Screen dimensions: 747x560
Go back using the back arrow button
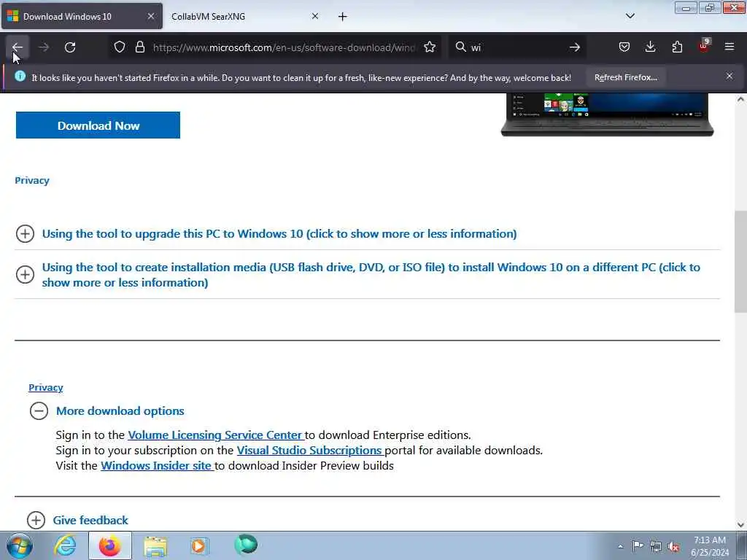(18, 47)
